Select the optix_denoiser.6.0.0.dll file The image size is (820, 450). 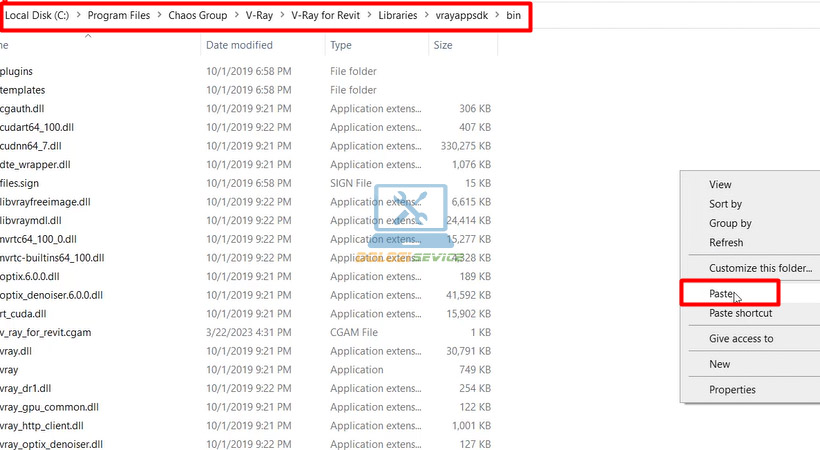click(x=51, y=295)
